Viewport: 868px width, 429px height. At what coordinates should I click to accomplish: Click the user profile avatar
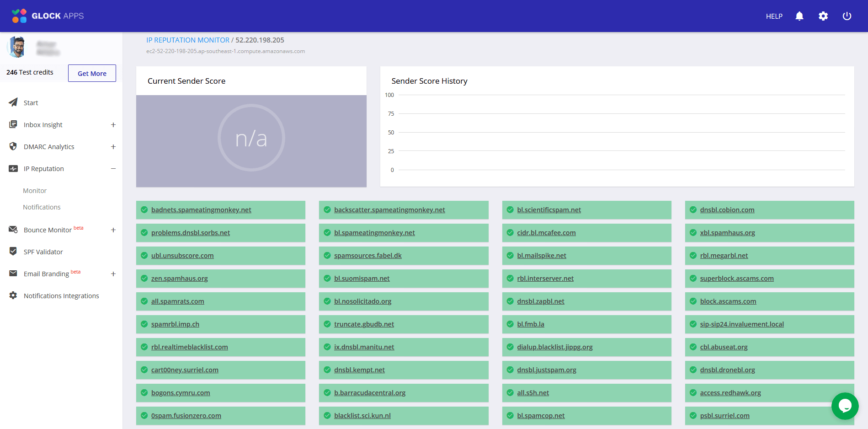17,47
